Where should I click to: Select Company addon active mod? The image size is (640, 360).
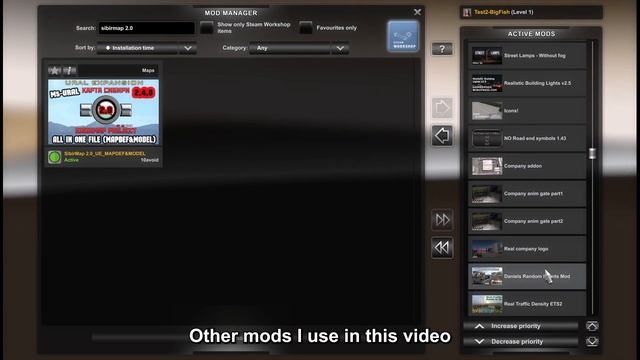tap(527, 166)
